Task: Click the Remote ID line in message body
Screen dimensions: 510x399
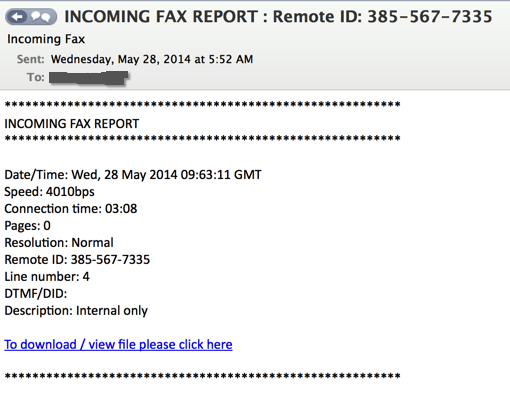Action: click(77, 260)
